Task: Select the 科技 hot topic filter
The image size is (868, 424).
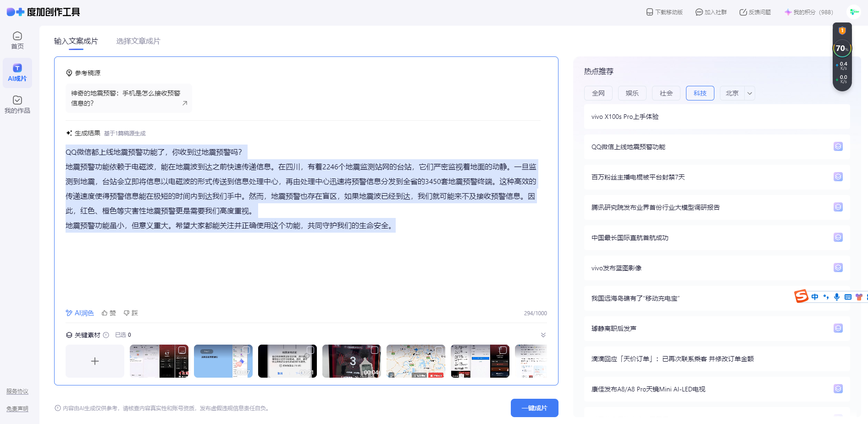Action: (700, 93)
